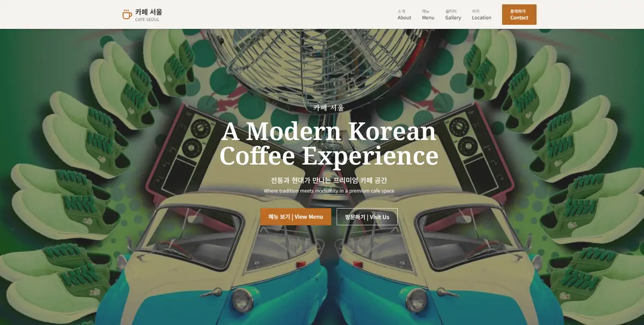This screenshot has height=325, width=644.
Task: Click the 'A Modern Korean Coffee Experience' heading
Action: click(328, 143)
